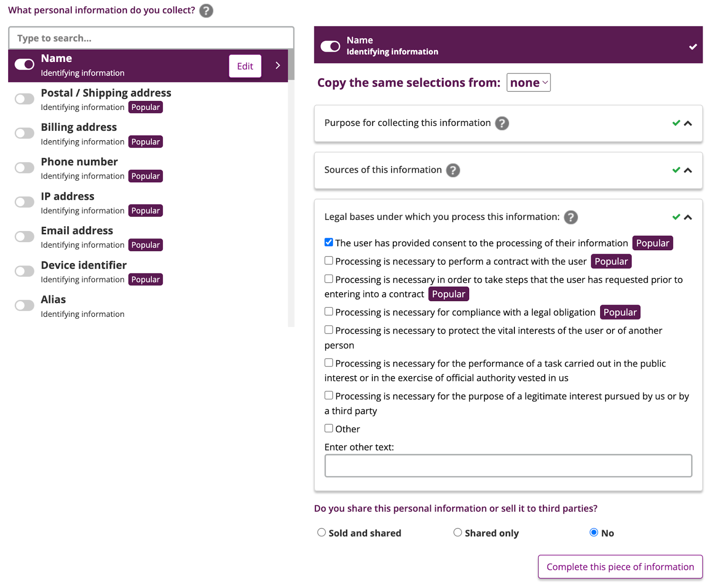Click help icon next to Purpose for collecting
Image resolution: width=715 pixels, height=588 pixels.
coord(502,123)
